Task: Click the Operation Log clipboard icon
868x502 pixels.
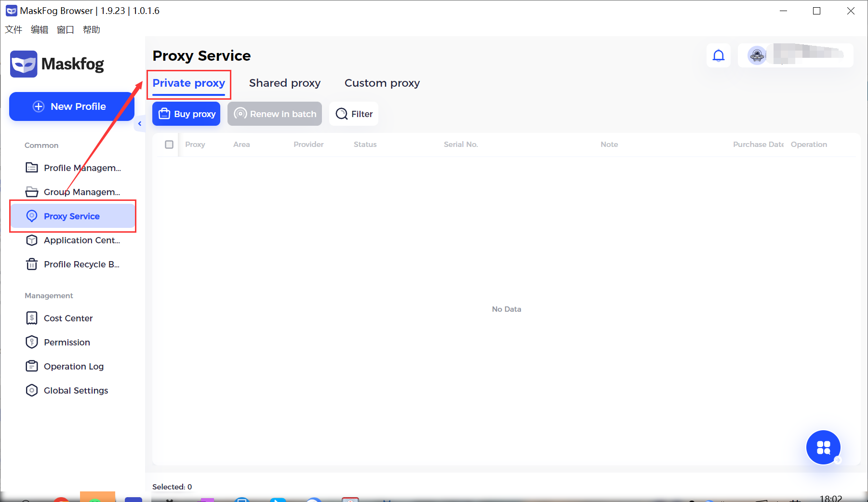Action: point(32,366)
